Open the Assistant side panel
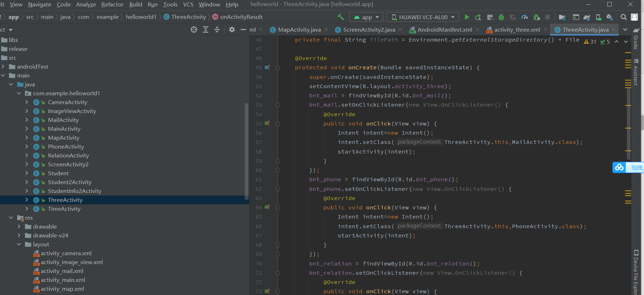The height and width of the screenshot is (295, 644). (636, 72)
